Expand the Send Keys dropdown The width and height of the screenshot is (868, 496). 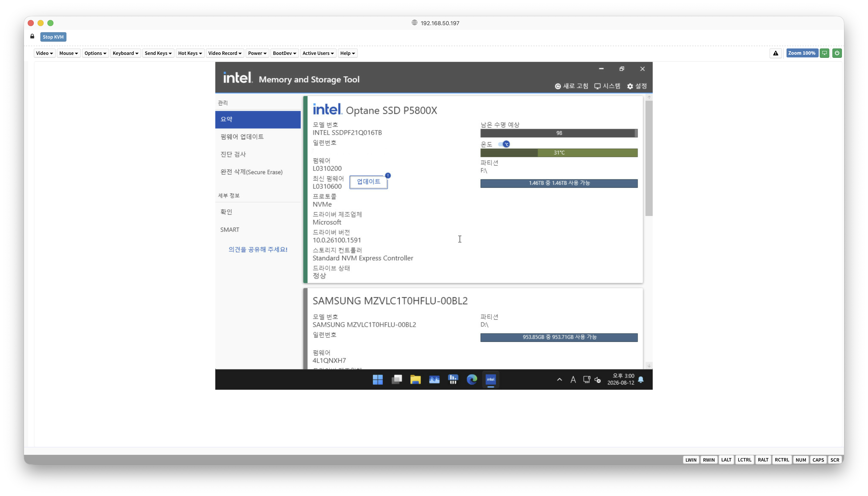point(158,53)
